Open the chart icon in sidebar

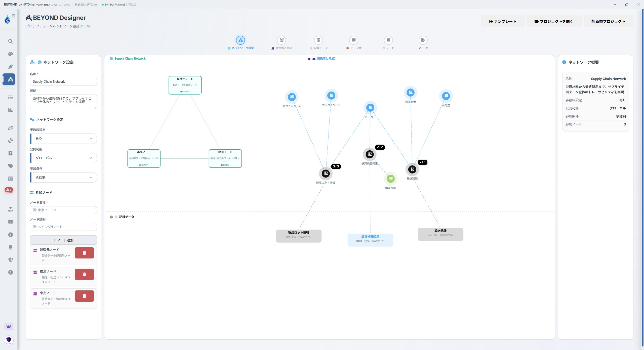coord(10,110)
